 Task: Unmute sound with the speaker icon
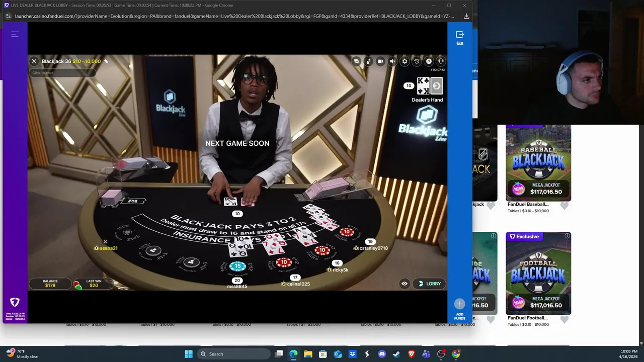(x=392, y=61)
